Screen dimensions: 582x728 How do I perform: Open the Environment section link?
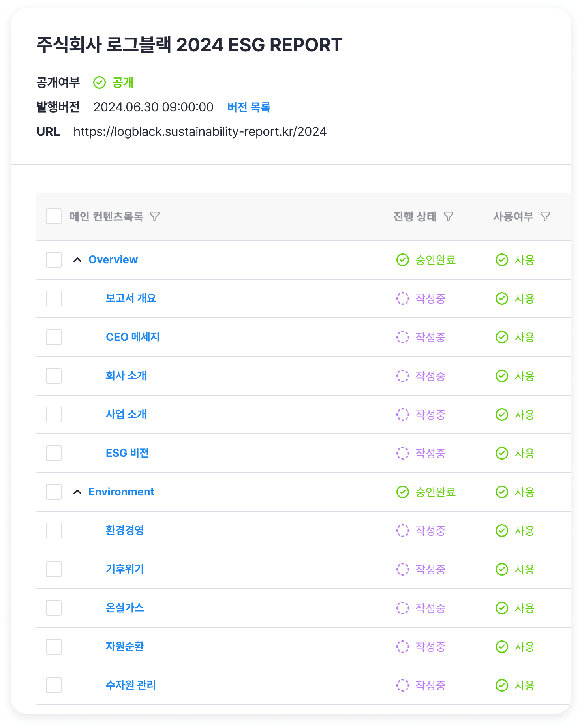click(x=121, y=492)
